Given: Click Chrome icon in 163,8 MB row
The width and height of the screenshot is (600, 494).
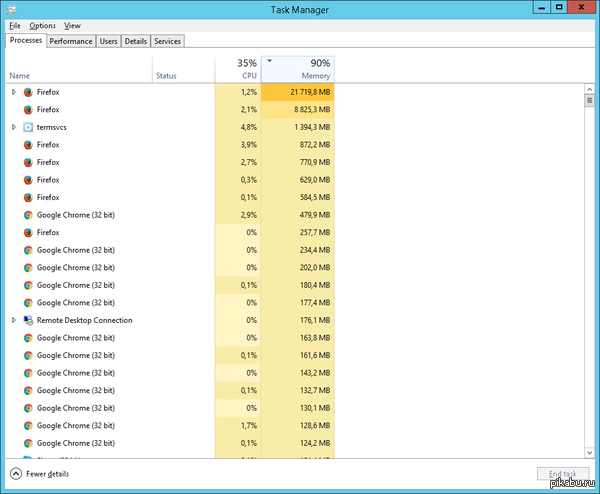Looking at the screenshot, I should tap(28, 338).
